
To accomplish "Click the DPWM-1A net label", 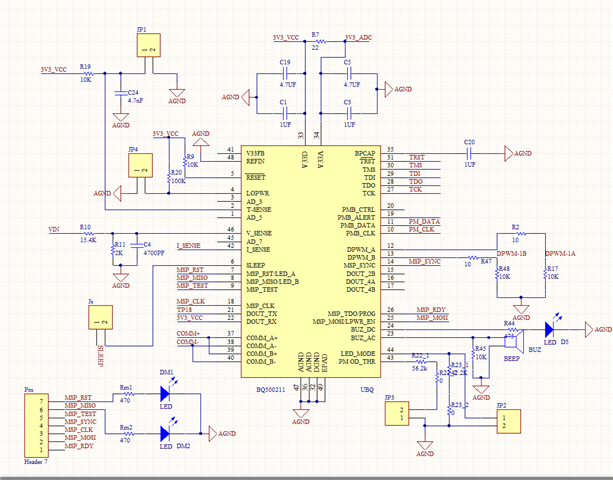I will pyautogui.click(x=560, y=253).
